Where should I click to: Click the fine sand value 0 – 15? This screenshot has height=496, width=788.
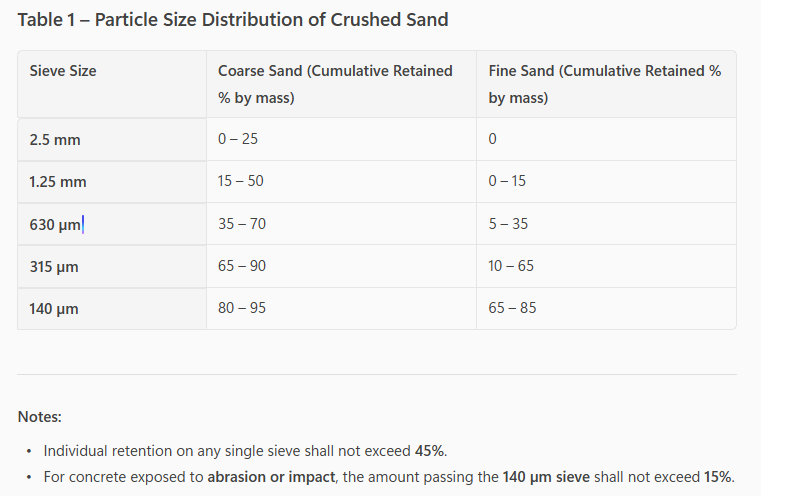[x=507, y=181]
